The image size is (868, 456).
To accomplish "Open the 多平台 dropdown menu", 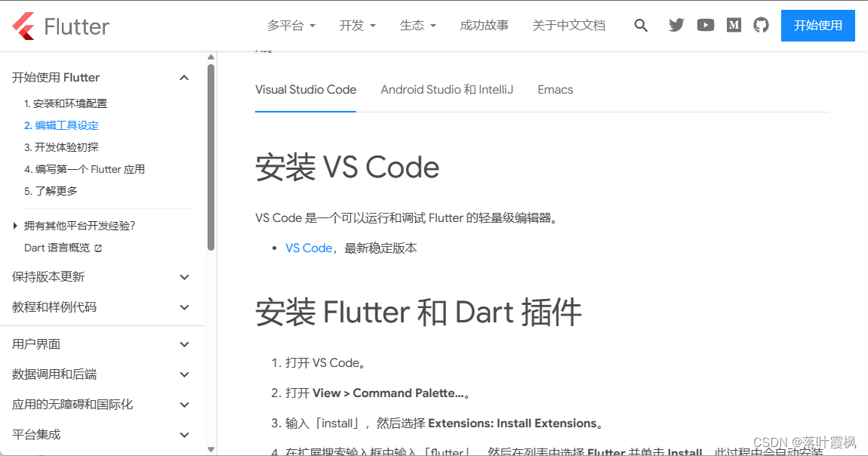I will click(291, 26).
